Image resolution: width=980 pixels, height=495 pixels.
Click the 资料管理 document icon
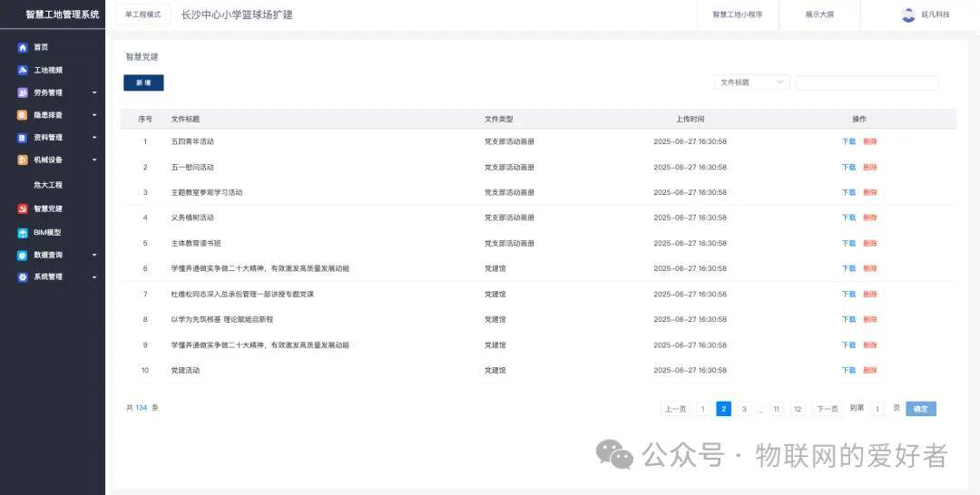(23, 137)
